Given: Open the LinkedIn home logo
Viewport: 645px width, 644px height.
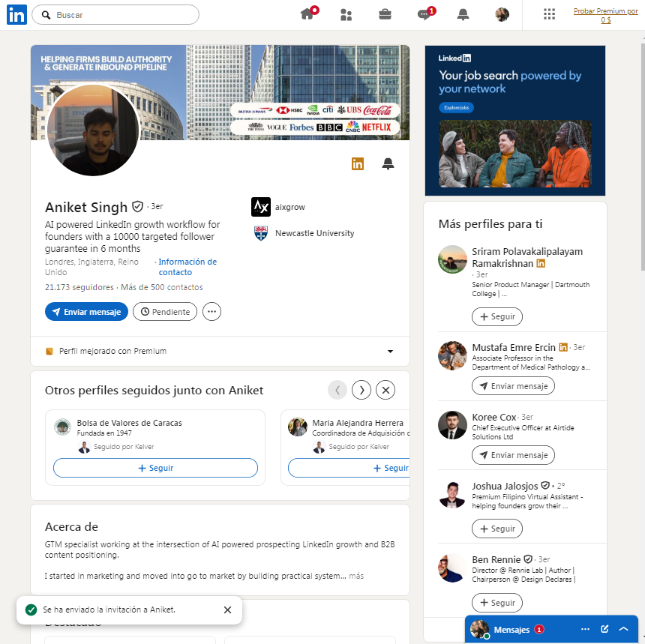Looking at the screenshot, I should 16,15.
